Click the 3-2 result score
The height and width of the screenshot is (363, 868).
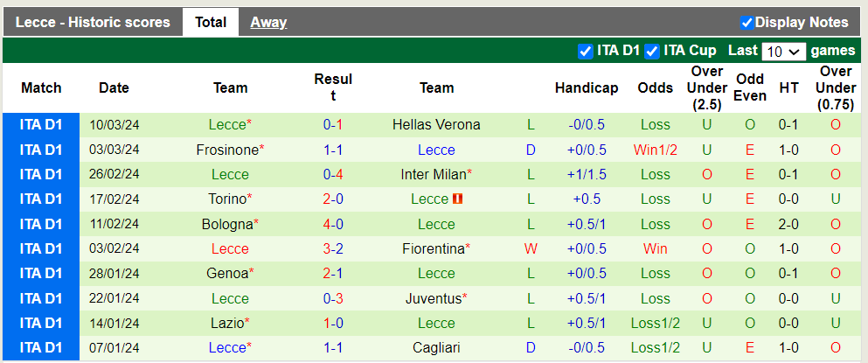tap(333, 249)
